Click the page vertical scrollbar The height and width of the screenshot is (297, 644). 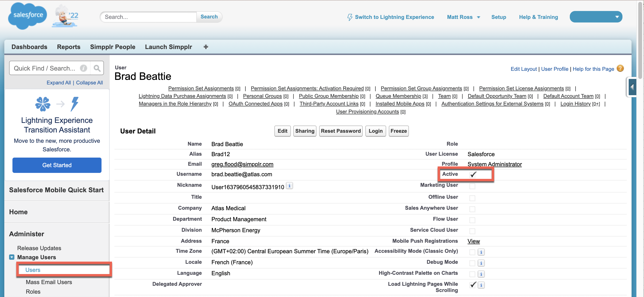640,40
